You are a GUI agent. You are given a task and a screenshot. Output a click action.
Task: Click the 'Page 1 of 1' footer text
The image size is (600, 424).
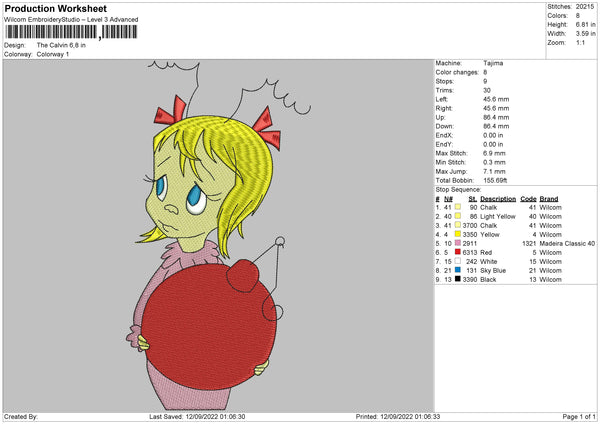click(x=579, y=416)
